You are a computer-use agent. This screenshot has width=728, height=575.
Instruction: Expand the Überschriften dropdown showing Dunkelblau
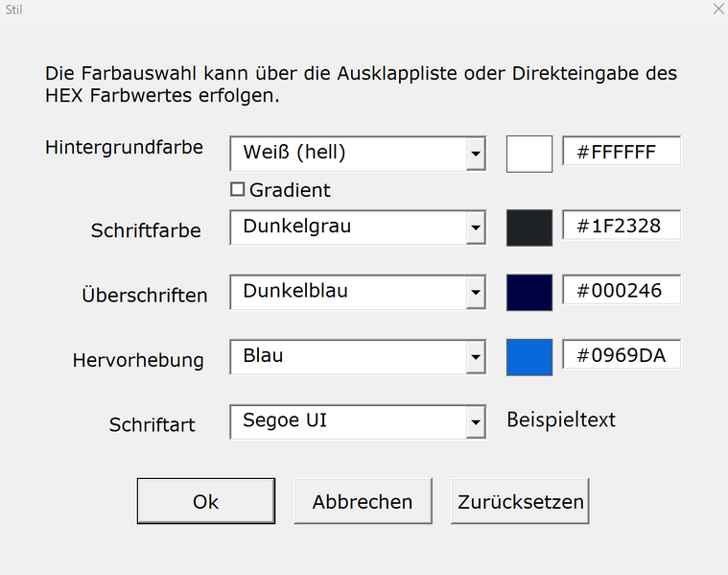[358, 292]
